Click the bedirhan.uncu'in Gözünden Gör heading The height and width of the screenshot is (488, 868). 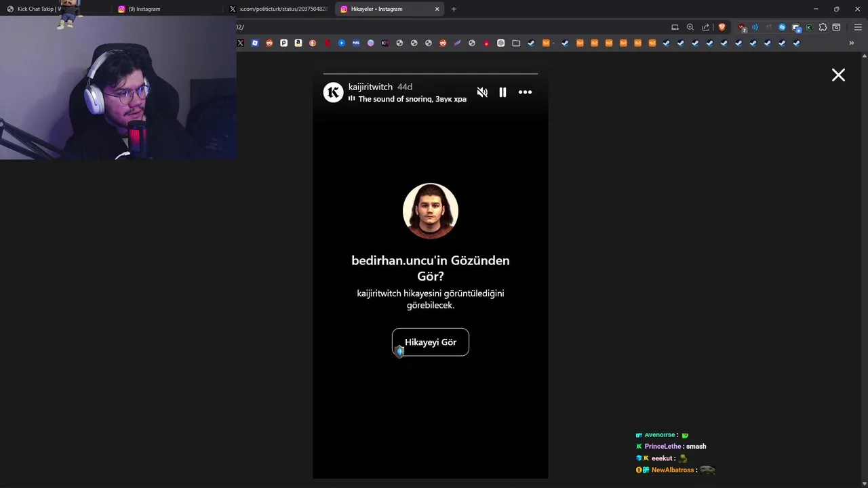(x=431, y=268)
